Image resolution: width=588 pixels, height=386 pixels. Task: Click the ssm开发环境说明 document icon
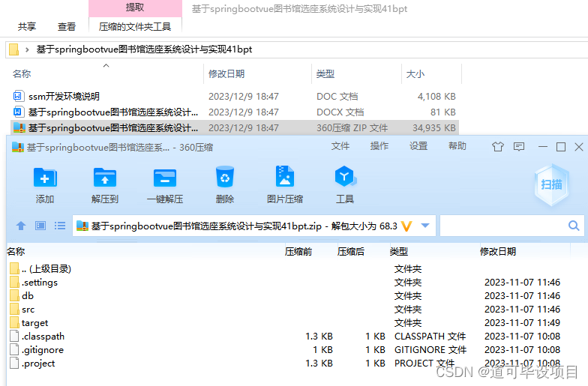[18, 96]
